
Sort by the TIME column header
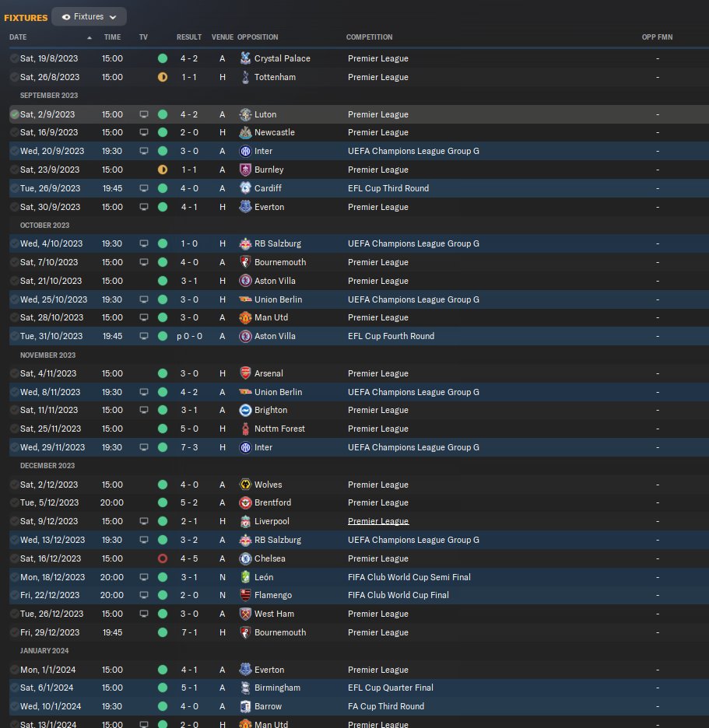point(112,37)
